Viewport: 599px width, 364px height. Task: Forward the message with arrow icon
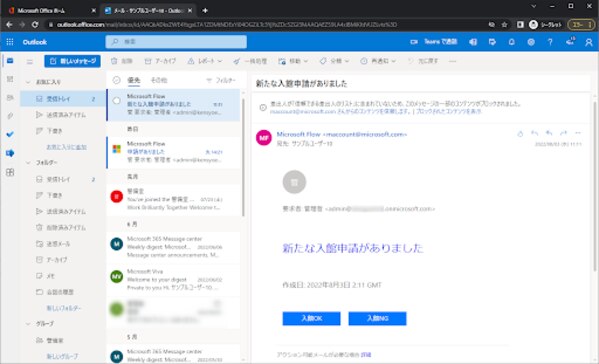point(563,133)
